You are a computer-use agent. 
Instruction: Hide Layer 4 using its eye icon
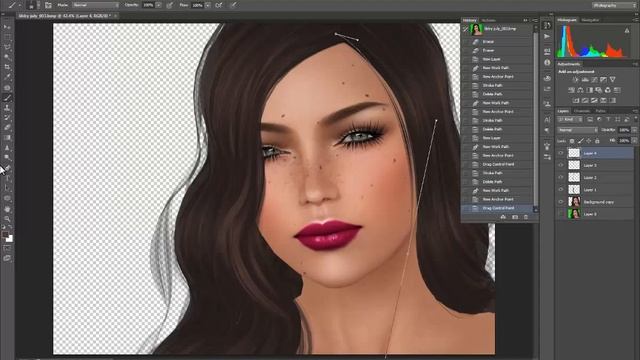tap(561, 153)
